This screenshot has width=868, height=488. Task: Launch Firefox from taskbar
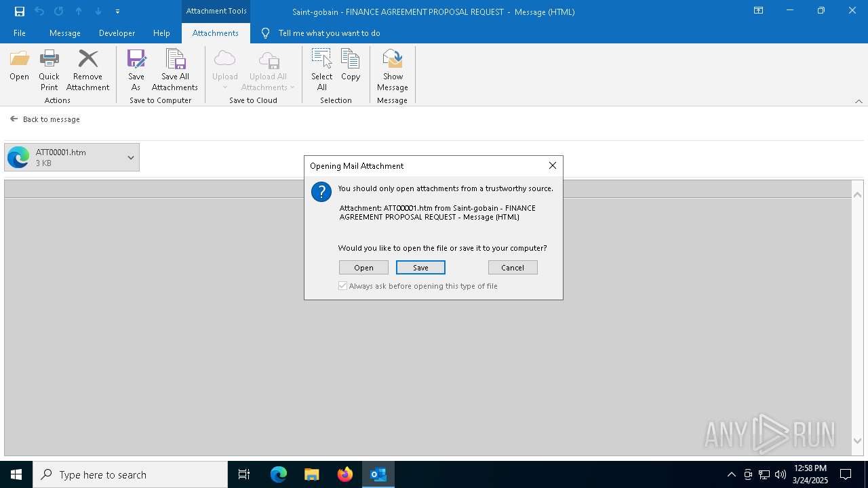(x=345, y=474)
